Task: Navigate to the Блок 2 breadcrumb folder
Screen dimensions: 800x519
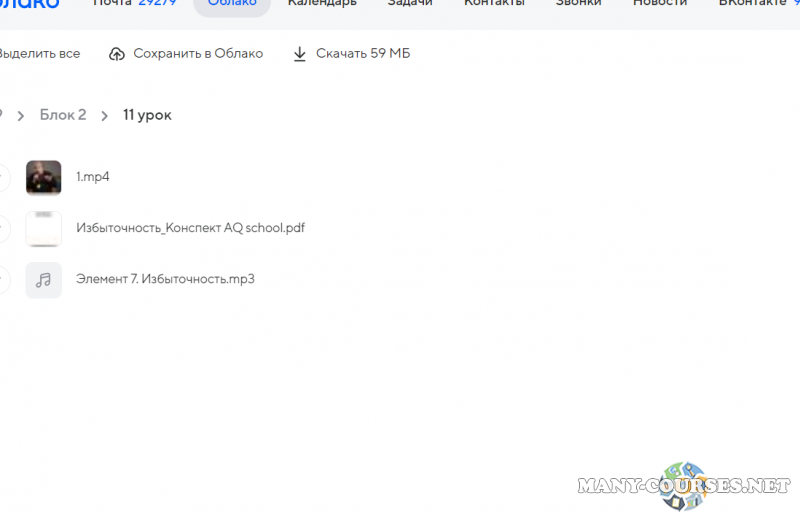Action: coord(63,115)
